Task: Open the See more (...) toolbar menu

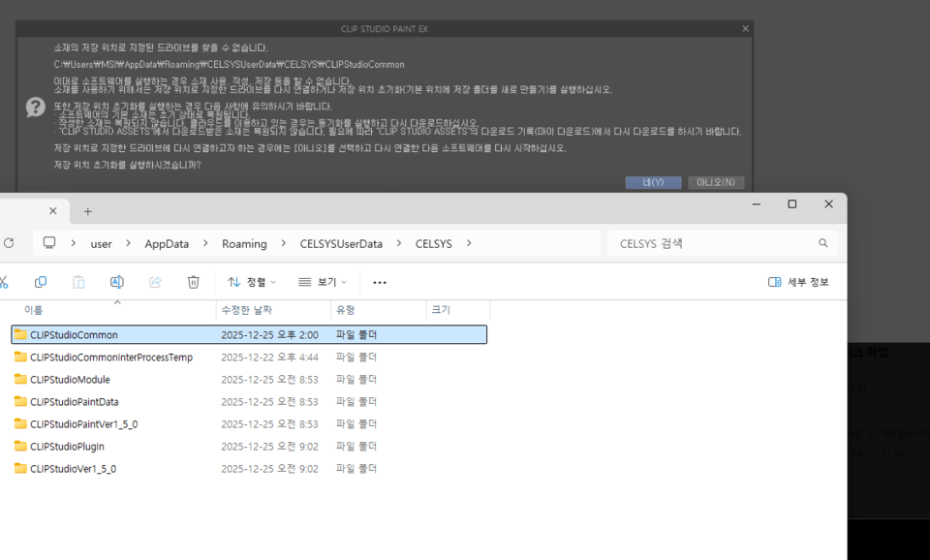Action: [x=380, y=281]
